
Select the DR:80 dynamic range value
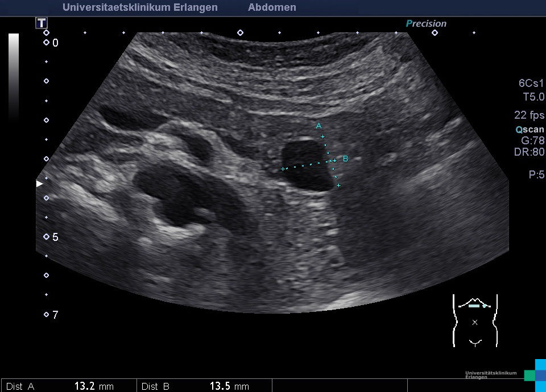coord(530,152)
